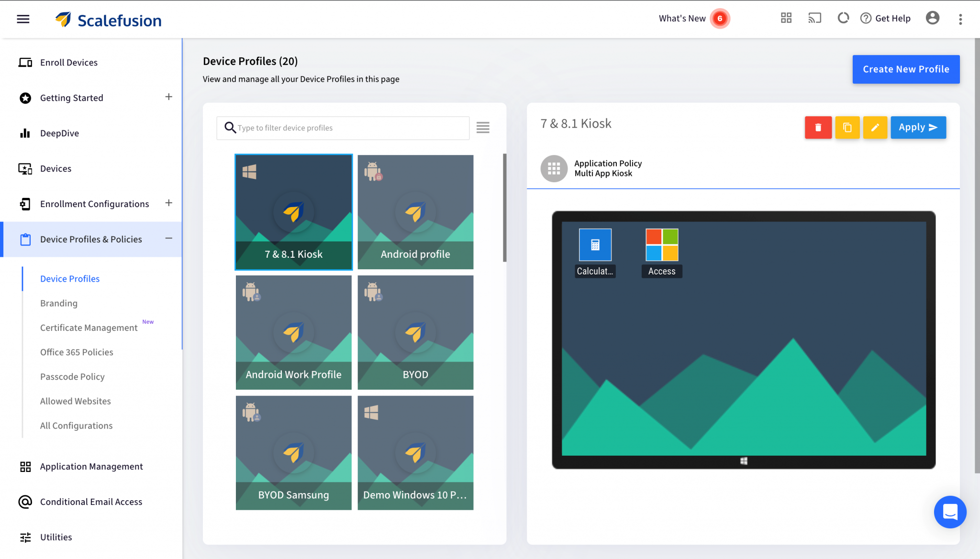
Task: Click the copy profile icon button
Action: [x=847, y=127]
